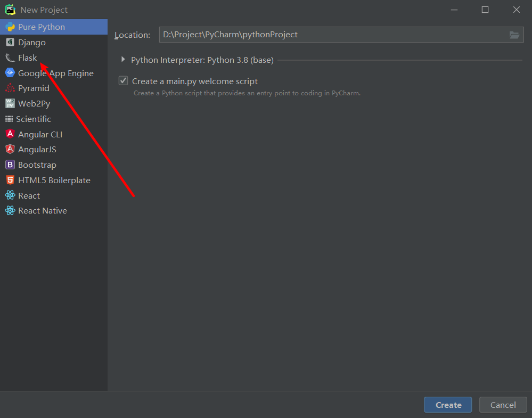Select Pure Python project type
This screenshot has width=532, height=418.
pyautogui.click(x=54, y=27)
